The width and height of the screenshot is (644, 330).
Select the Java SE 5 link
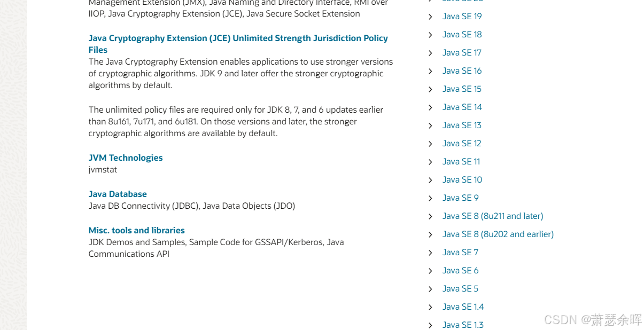460,288
